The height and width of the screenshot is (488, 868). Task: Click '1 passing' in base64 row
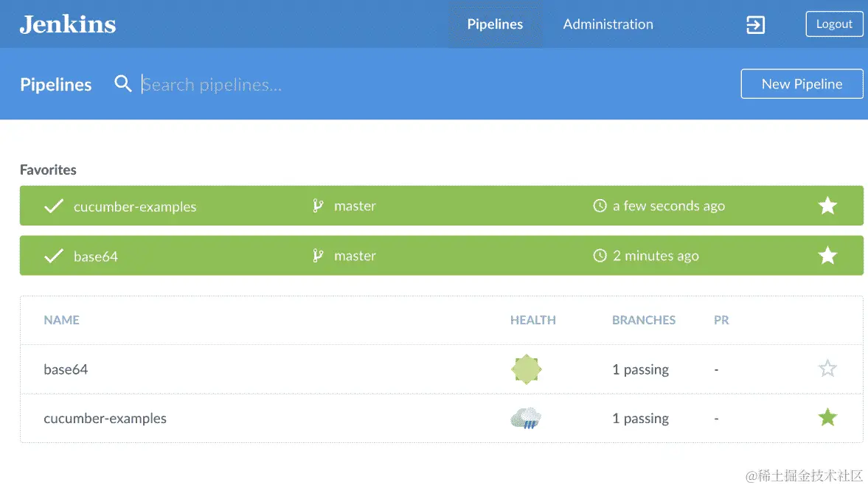pyautogui.click(x=640, y=369)
